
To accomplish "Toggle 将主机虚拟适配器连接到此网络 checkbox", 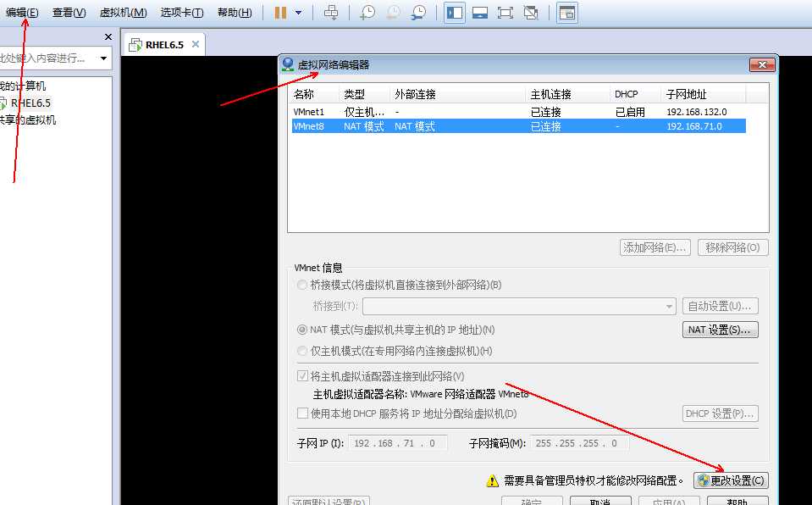I will point(302,376).
